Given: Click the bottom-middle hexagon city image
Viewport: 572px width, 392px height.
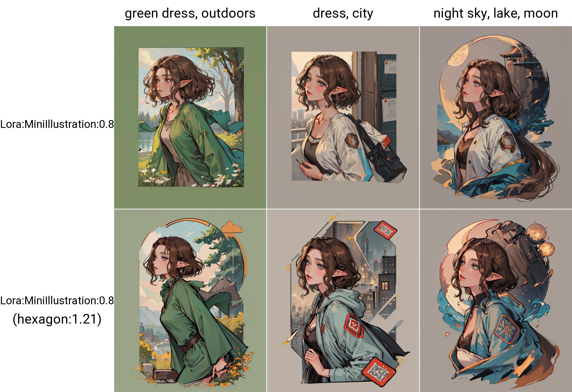Looking at the screenshot, I should (x=343, y=301).
